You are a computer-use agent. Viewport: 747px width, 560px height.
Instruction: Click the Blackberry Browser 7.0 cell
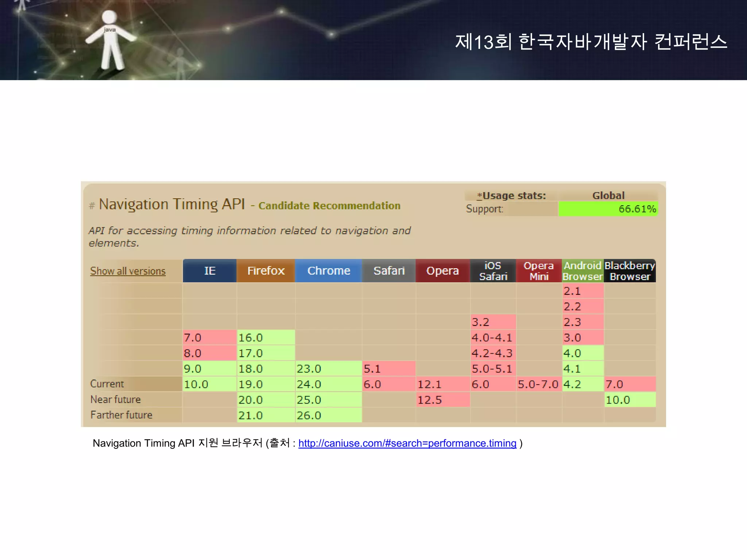[630, 384]
